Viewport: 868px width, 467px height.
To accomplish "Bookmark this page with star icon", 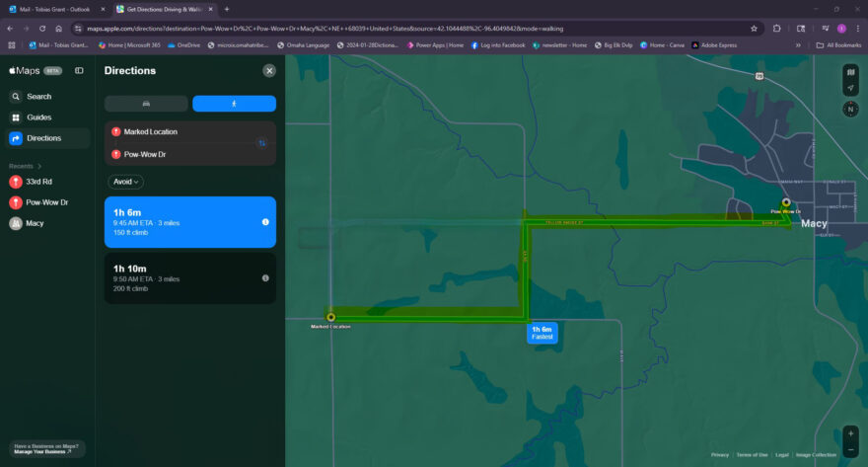I will click(754, 29).
